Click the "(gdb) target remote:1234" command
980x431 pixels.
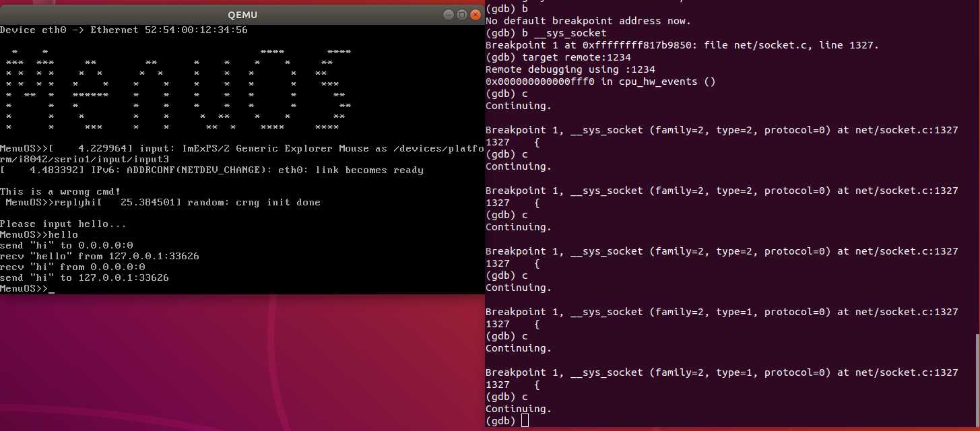click(x=558, y=57)
